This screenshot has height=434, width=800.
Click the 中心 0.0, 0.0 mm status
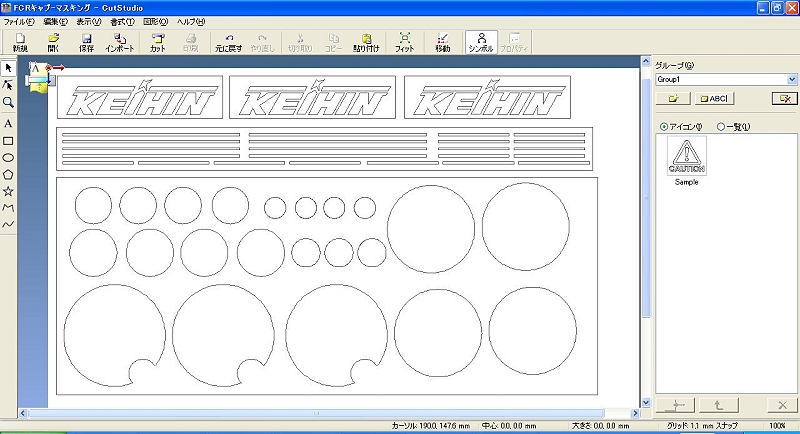[509, 425]
